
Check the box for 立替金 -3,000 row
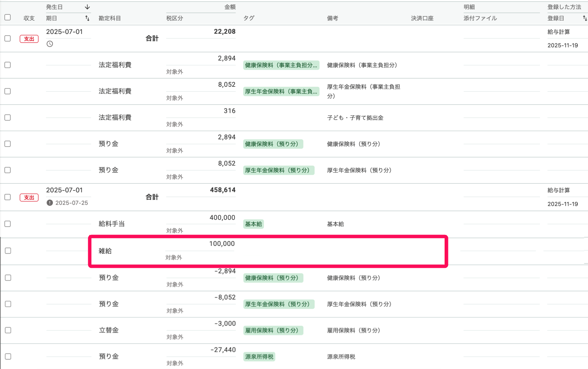pyautogui.click(x=8, y=330)
